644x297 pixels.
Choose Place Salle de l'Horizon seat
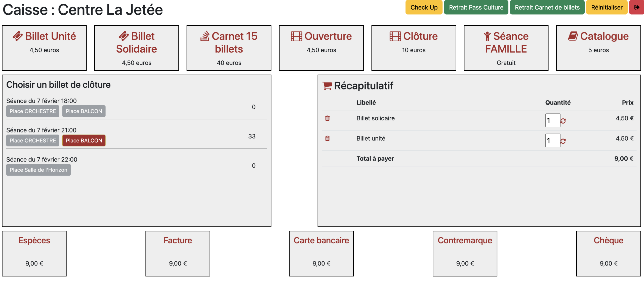coord(38,170)
